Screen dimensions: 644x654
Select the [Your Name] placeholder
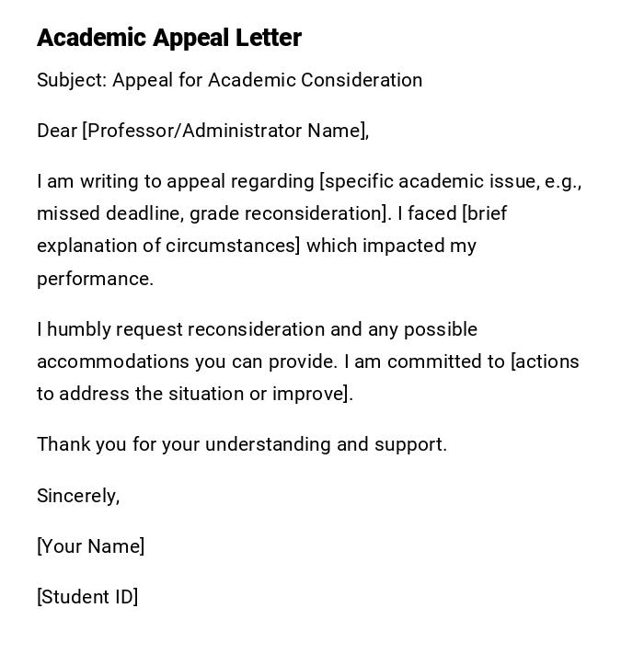click(x=90, y=546)
